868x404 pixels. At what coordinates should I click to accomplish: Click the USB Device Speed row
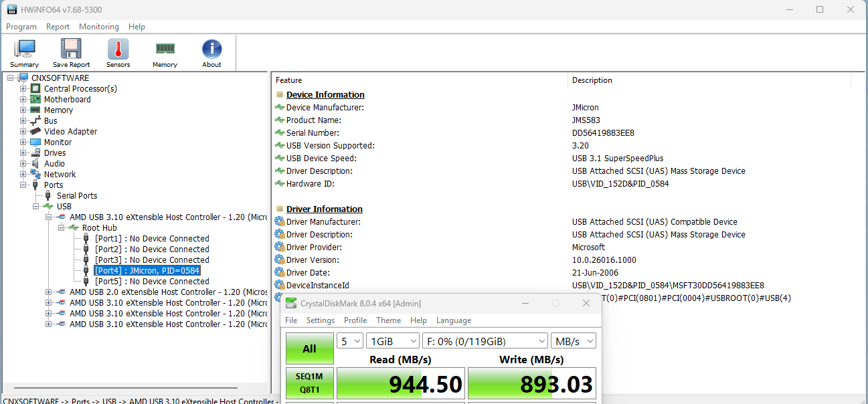pyautogui.click(x=566, y=159)
